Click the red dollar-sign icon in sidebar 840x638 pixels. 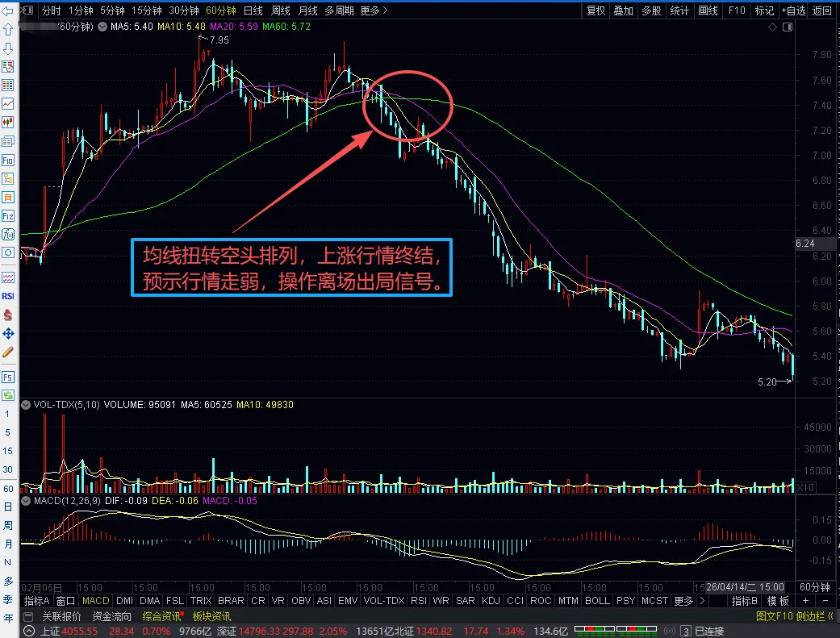(x=8, y=315)
